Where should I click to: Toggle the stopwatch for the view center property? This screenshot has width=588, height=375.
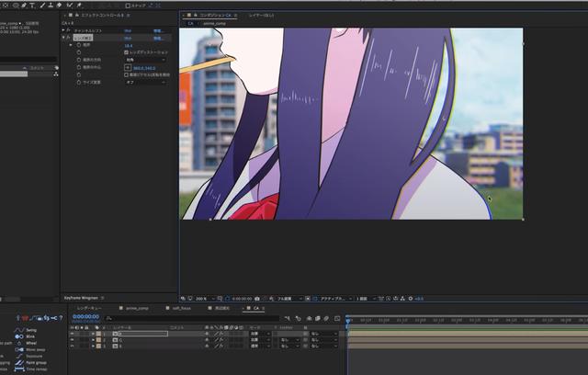pos(79,67)
